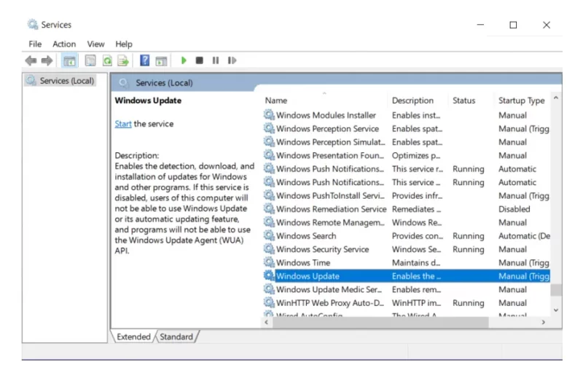The height and width of the screenshot is (392, 583).
Task: Select Windows Time service name
Action: (x=303, y=262)
